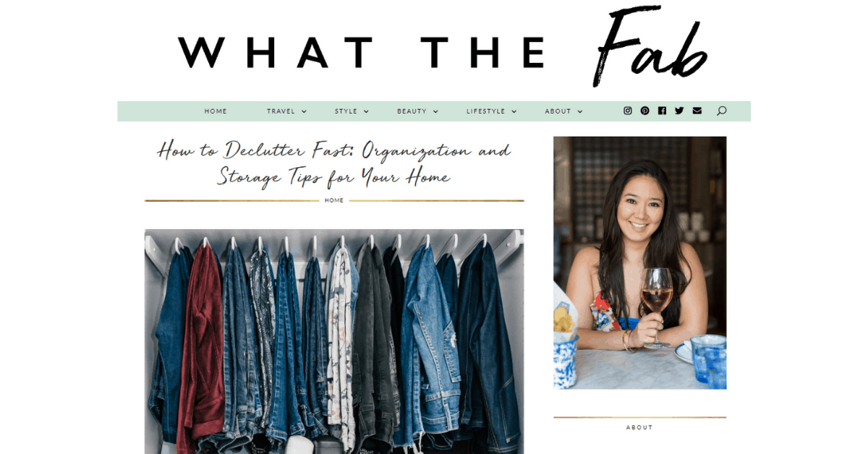Open the How to Declutter Fast title
Image resolution: width=868 pixels, height=454 pixels.
click(334, 163)
